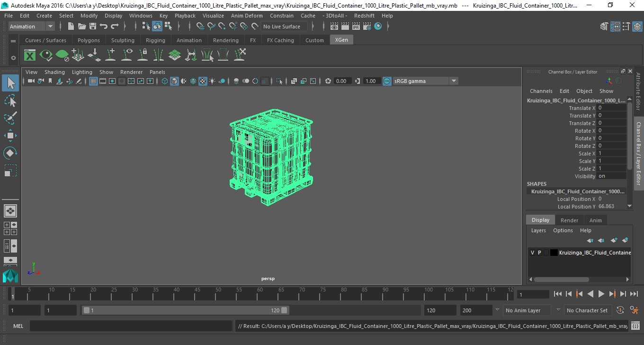Choose the Select tool arrow in toolbox
Screen dimensions: 644x345
pyautogui.click(x=10, y=83)
